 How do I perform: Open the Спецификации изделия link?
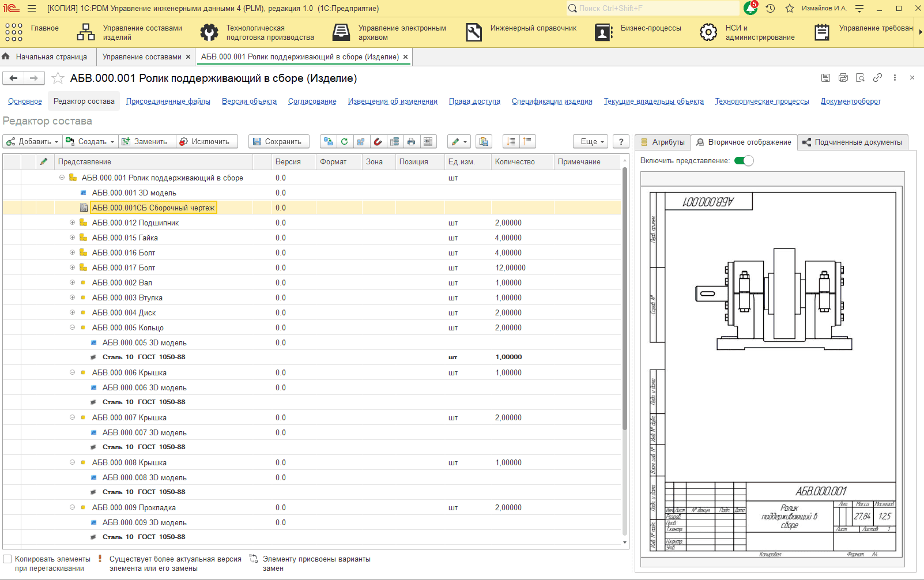pos(552,101)
